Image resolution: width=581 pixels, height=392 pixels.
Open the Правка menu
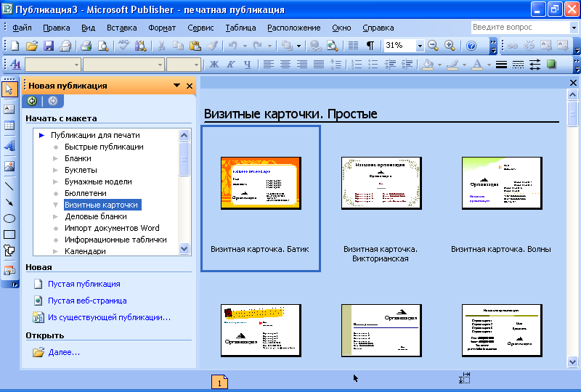[57, 28]
